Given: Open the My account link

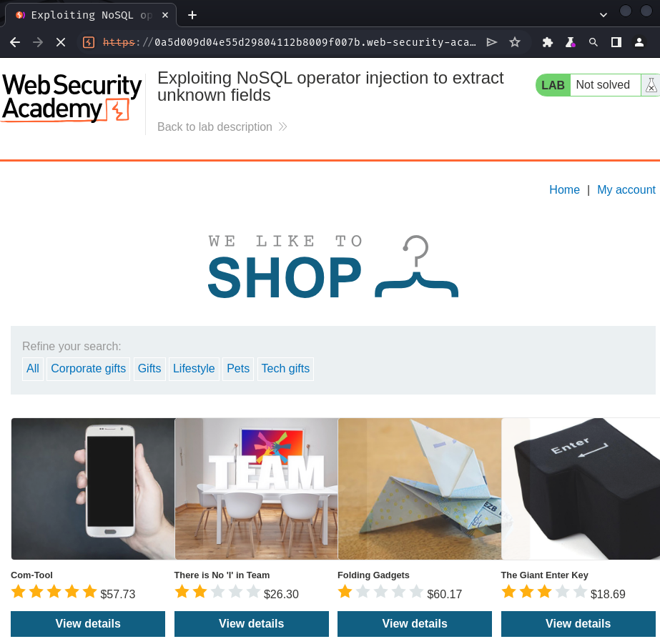Looking at the screenshot, I should [626, 189].
